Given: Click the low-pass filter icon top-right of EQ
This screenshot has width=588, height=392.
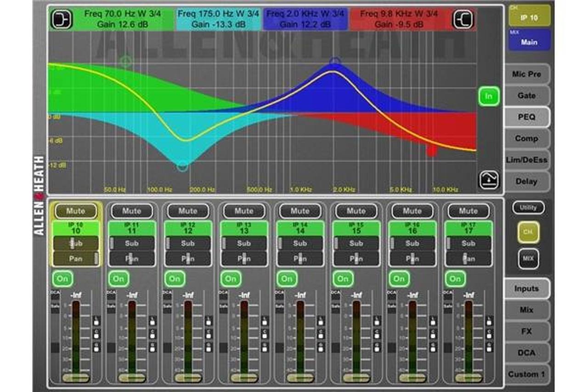Looking at the screenshot, I should point(463,19).
